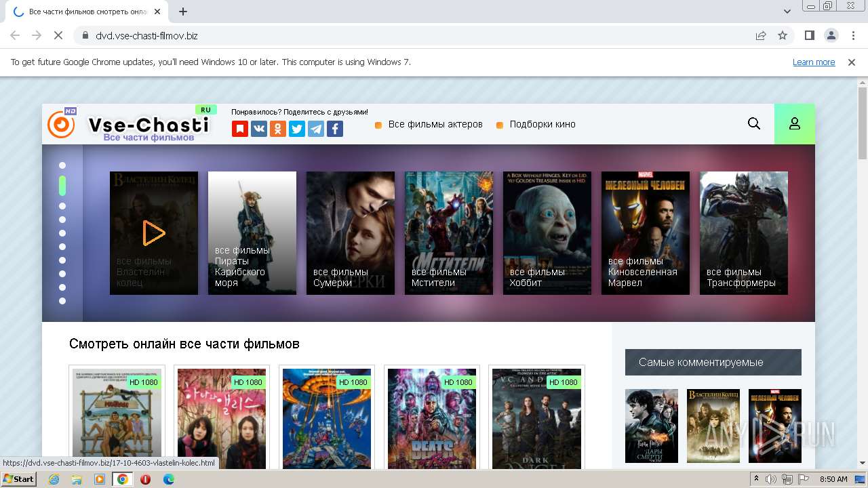Play the Властелин колец poster
Viewport: 868px width, 488px height.
point(154,233)
